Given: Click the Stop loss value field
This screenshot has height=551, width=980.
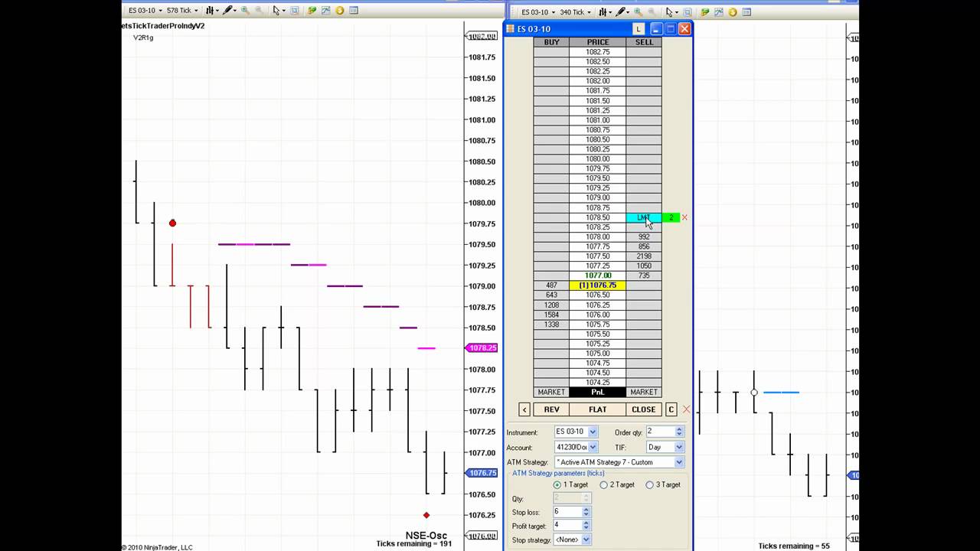Looking at the screenshot, I should click(x=567, y=512).
